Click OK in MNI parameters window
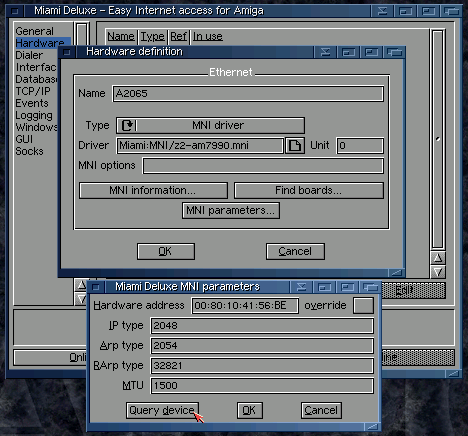468x436 pixels. pyautogui.click(x=250, y=410)
